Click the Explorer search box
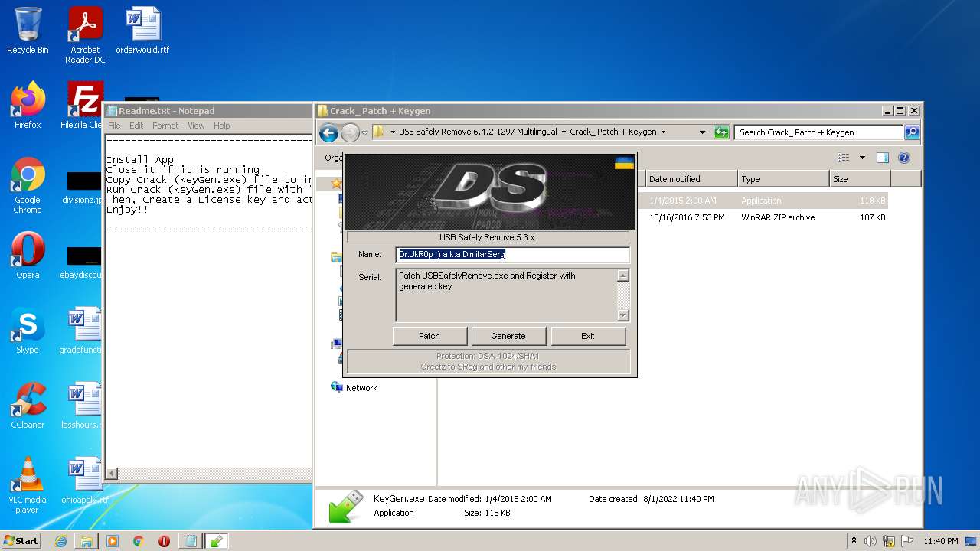980x551 pixels. [x=818, y=132]
